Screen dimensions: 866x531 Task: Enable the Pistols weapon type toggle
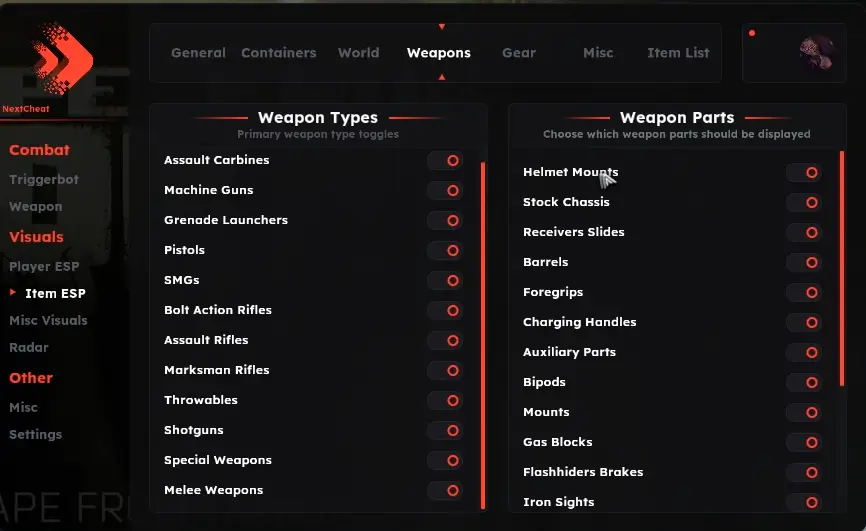(445, 250)
